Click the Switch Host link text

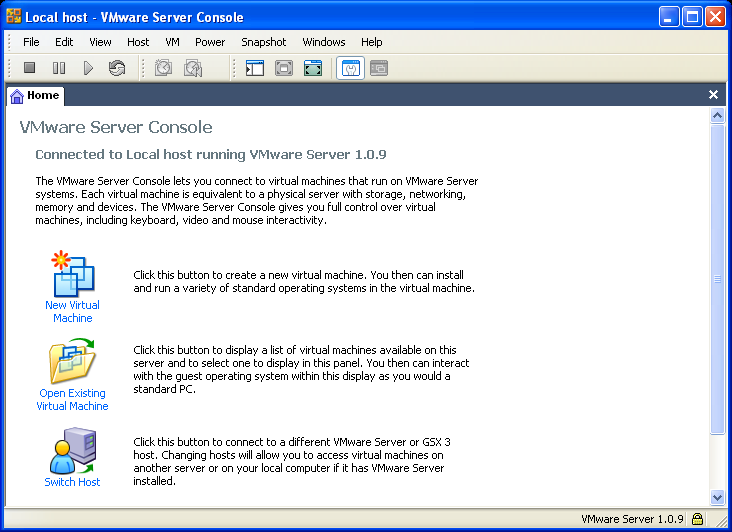(x=72, y=482)
